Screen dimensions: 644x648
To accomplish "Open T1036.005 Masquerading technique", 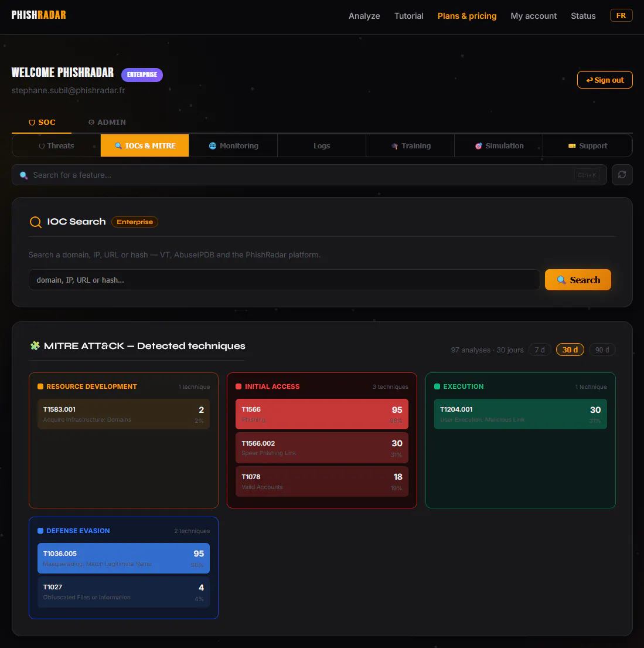I will (x=124, y=558).
